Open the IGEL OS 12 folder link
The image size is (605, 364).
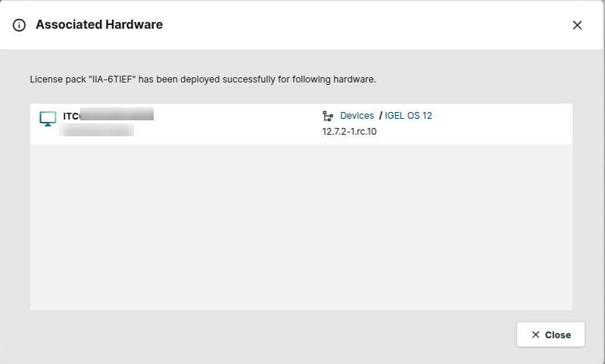click(408, 116)
